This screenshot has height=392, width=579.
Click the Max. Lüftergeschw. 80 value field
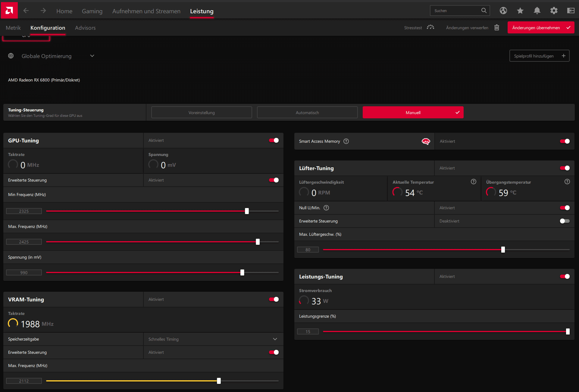point(308,250)
